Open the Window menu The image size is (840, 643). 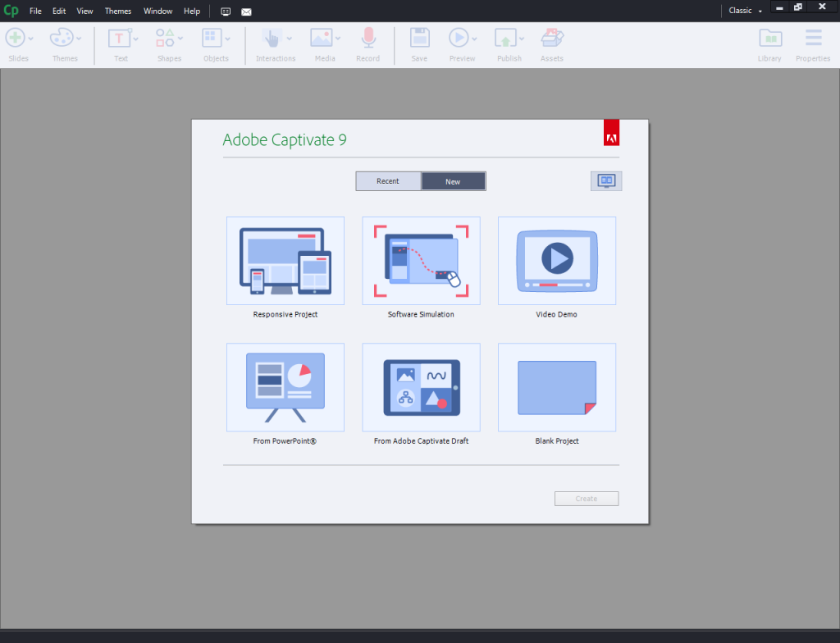(157, 11)
